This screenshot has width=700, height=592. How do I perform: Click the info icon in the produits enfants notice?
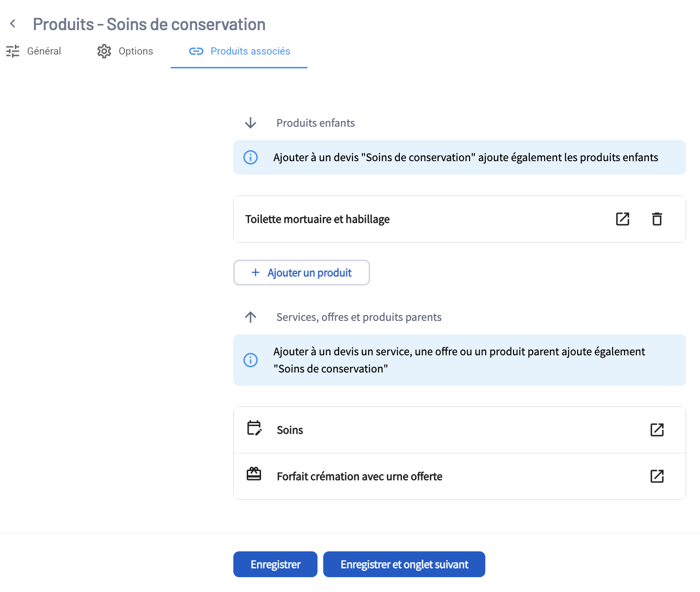pos(251,157)
